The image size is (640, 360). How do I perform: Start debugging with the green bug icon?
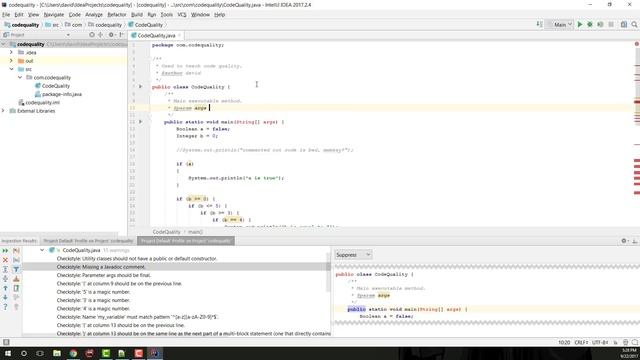coord(590,24)
